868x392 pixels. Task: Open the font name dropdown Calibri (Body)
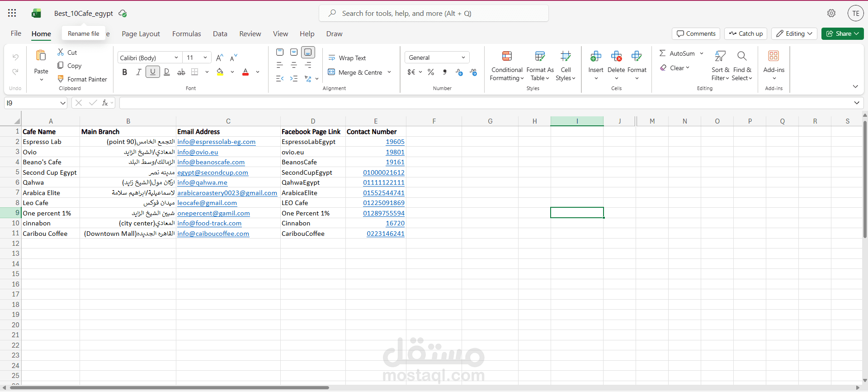(150, 57)
